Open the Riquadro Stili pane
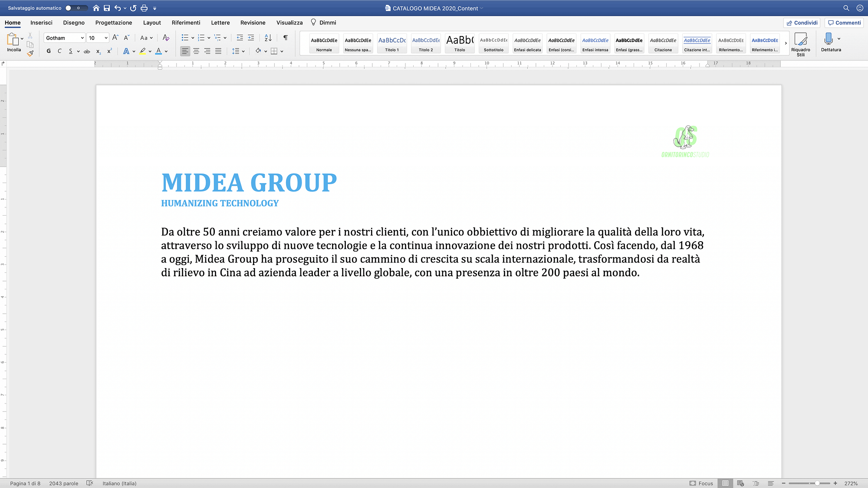868x488 pixels. tap(800, 44)
